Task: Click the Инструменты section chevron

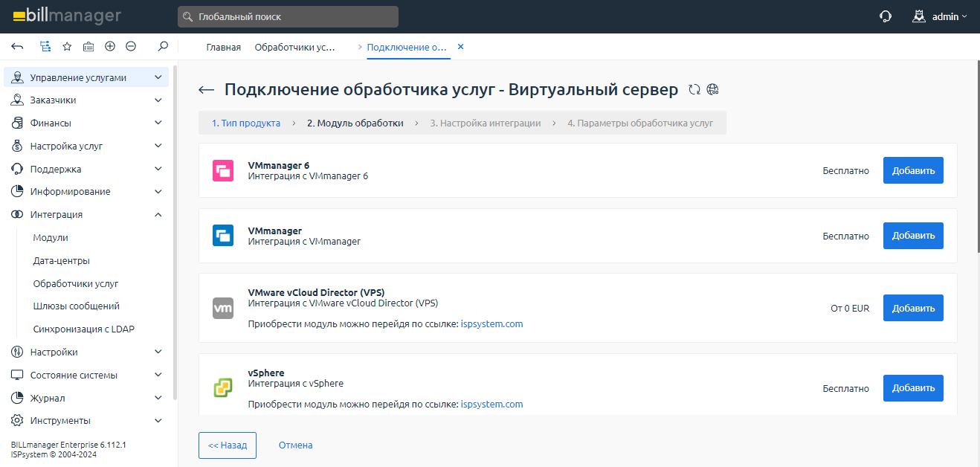Action: tap(158, 420)
